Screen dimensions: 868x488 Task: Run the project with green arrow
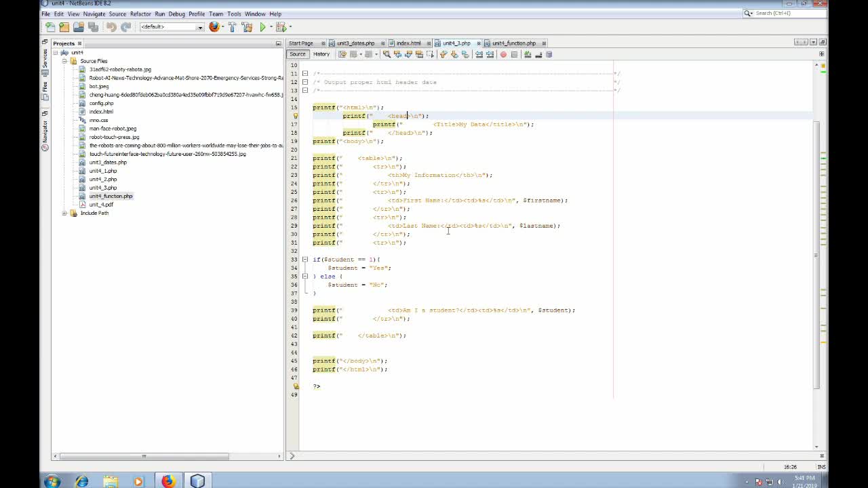(262, 27)
